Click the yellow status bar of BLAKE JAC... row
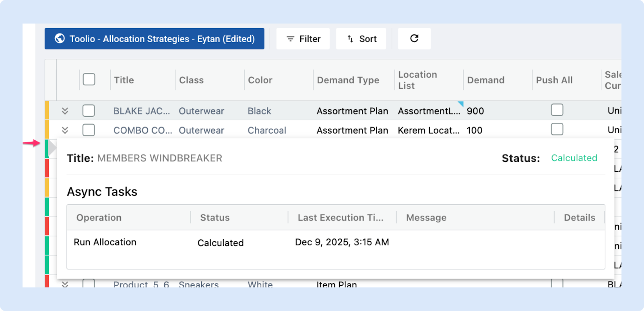The width and height of the screenshot is (644, 311). coord(47,111)
